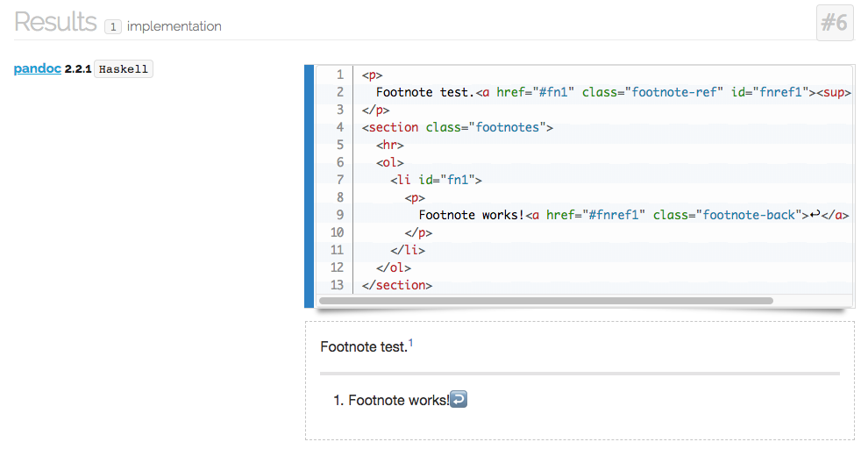Screen dimensions: 868x449
Task: Click line number 13 in the gutter
Action: [x=337, y=285]
